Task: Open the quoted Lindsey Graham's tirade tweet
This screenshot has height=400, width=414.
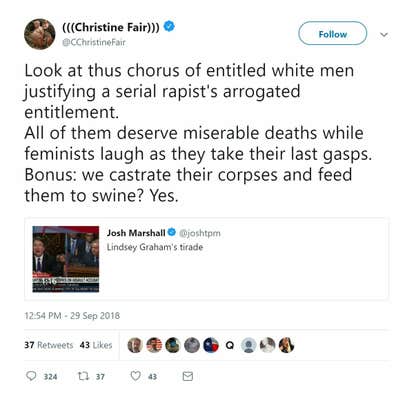Action: [x=207, y=259]
